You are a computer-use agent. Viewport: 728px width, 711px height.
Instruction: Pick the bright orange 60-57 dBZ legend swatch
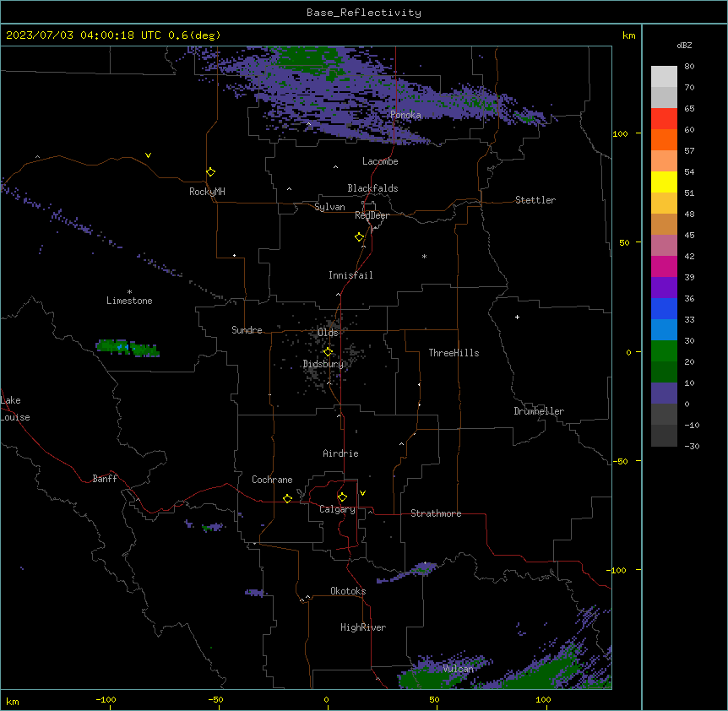[664, 139]
